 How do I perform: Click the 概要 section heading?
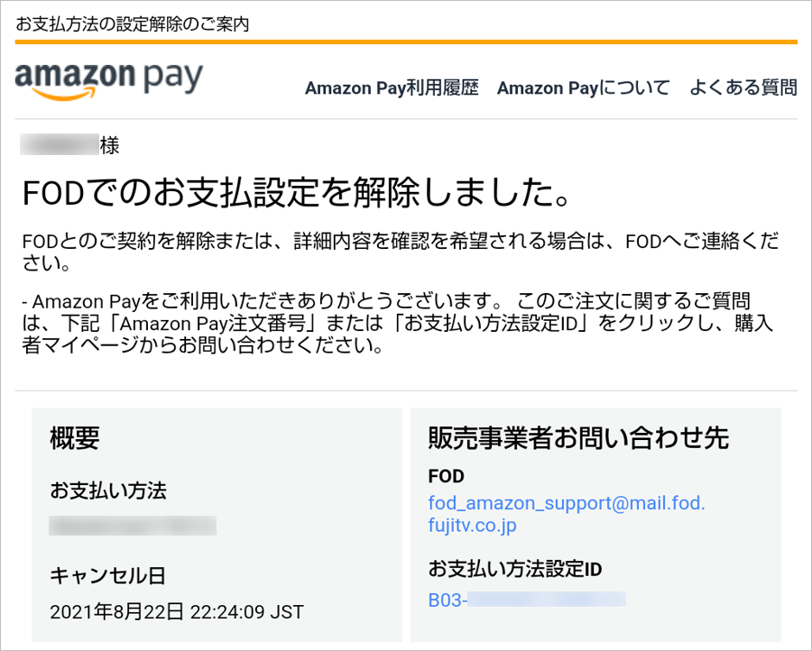tap(75, 438)
